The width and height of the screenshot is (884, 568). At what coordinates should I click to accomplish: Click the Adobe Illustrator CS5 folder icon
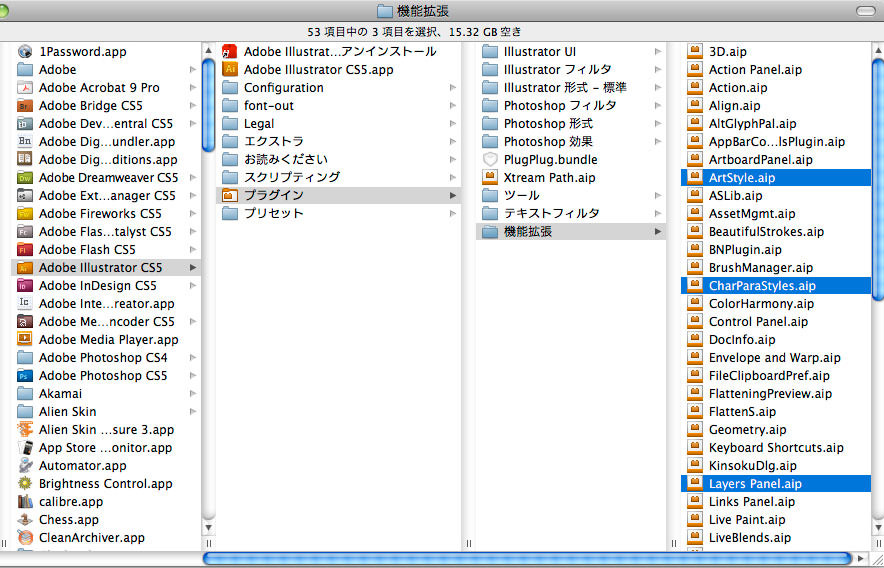[25, 267]
